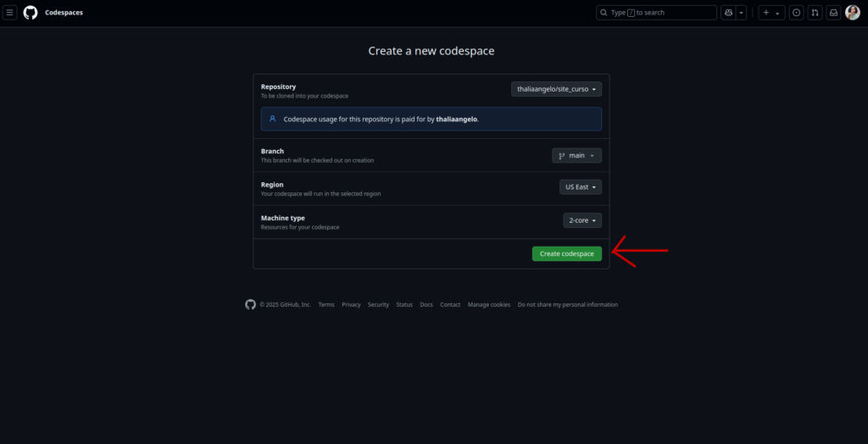Open the main branch dropdown
The image size is (868, 444).
(576, 156)
